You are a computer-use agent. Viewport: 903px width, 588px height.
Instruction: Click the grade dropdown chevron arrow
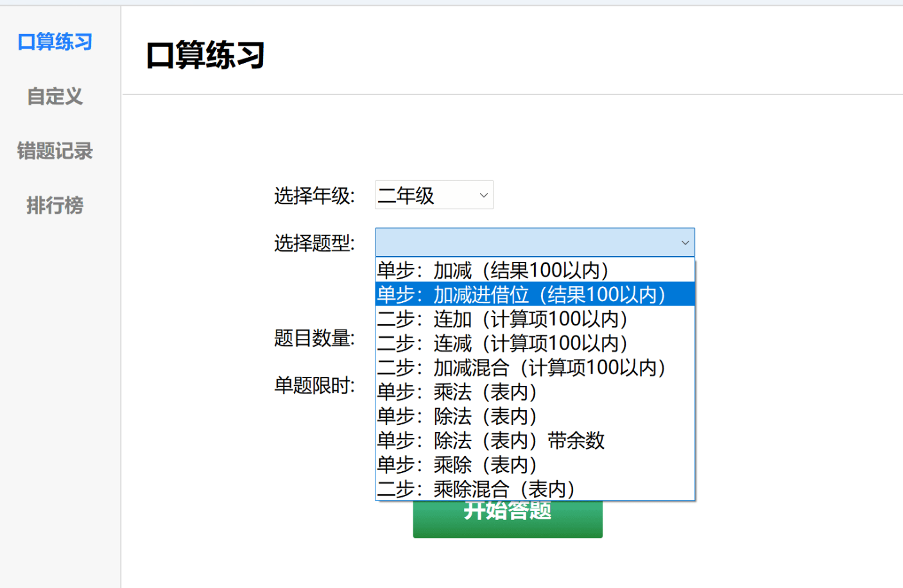pyautogui.click(x=483, y=195)
